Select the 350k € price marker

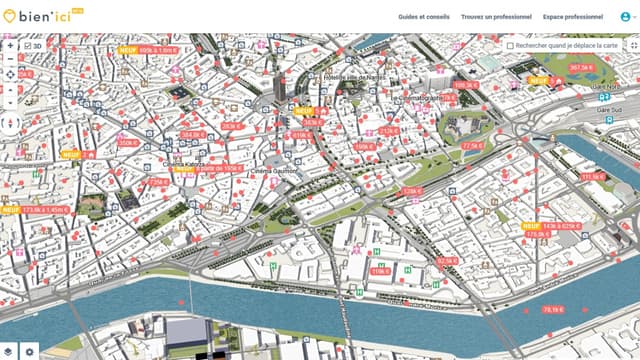128,143
